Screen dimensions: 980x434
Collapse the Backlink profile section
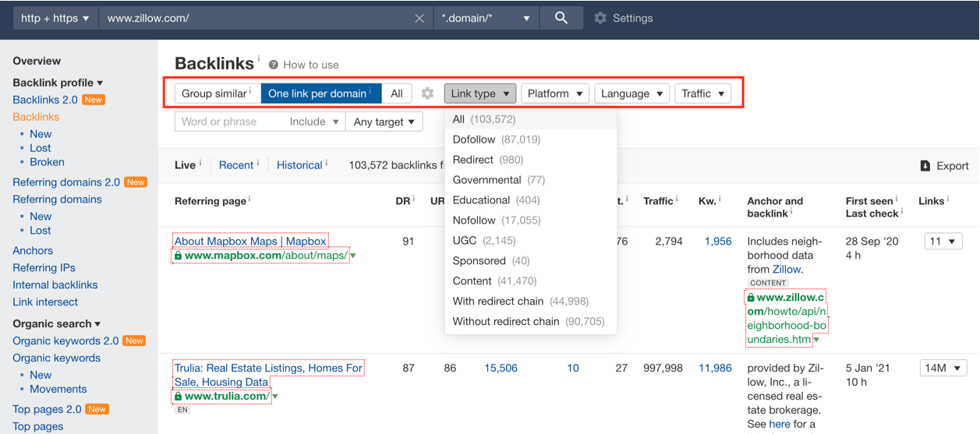click(58, 83)
